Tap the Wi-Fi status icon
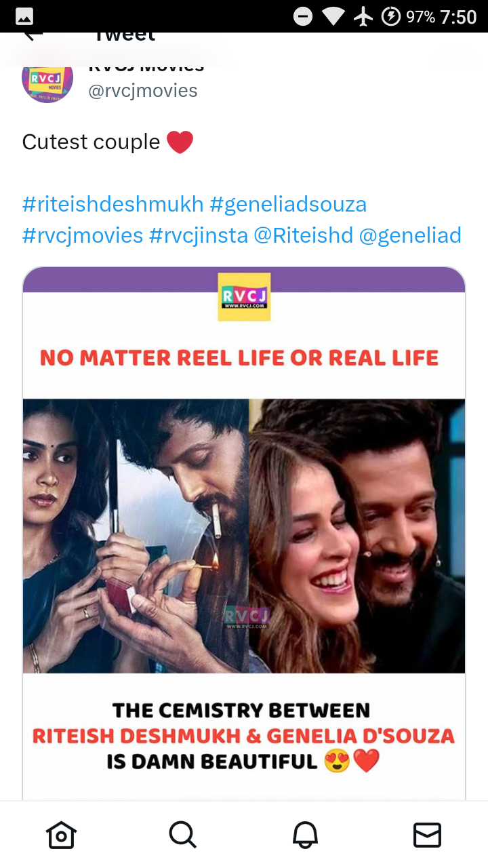The image size is (488, 868). [x=333, y=17]
